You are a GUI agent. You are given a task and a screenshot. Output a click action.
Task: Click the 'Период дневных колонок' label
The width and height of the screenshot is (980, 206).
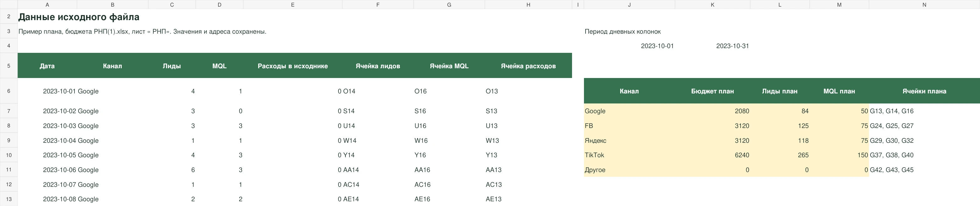(x=622, y=31)
